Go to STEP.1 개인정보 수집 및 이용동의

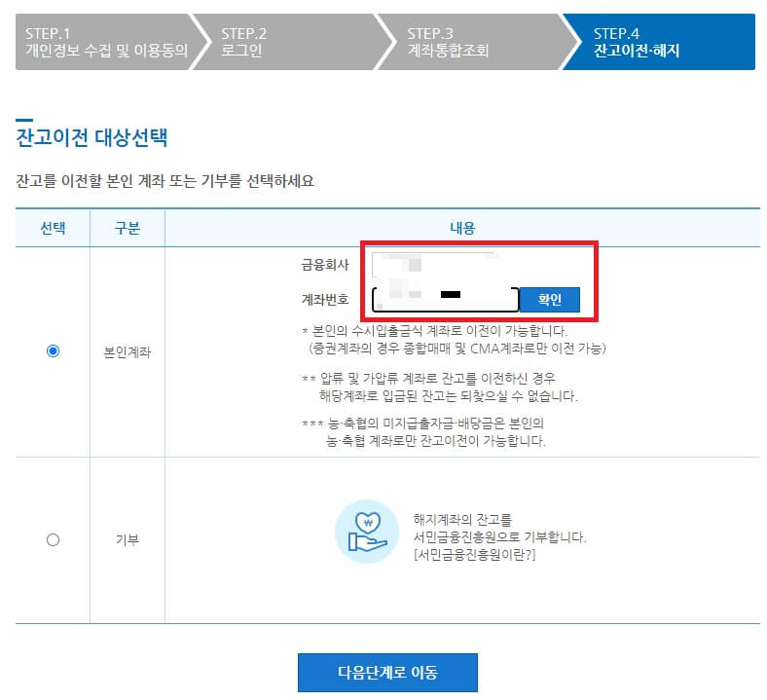point(107,42)
